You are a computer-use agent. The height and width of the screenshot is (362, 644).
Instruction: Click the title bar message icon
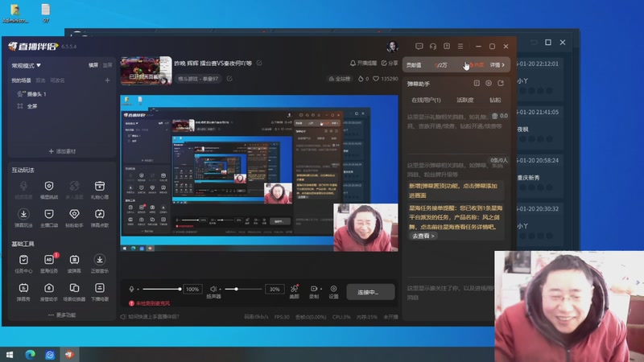pyautogui.click(x=419, y=47)
